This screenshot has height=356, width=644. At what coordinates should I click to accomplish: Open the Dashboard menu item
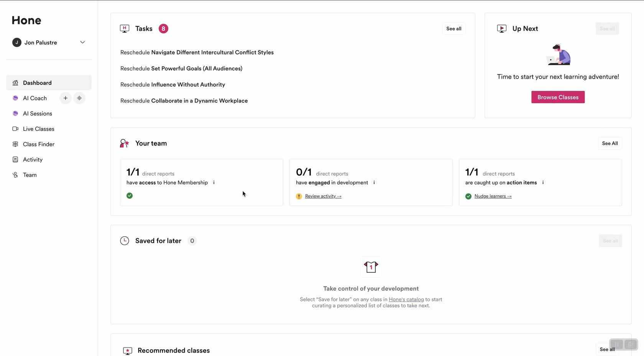coord(37,83)
